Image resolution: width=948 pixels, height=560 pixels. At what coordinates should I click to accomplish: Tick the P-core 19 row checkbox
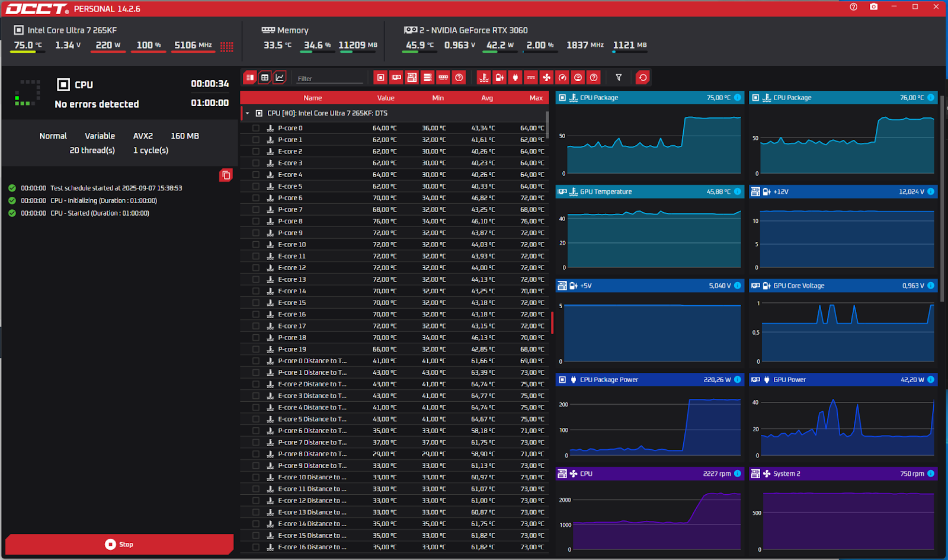[x=256, y=350]
